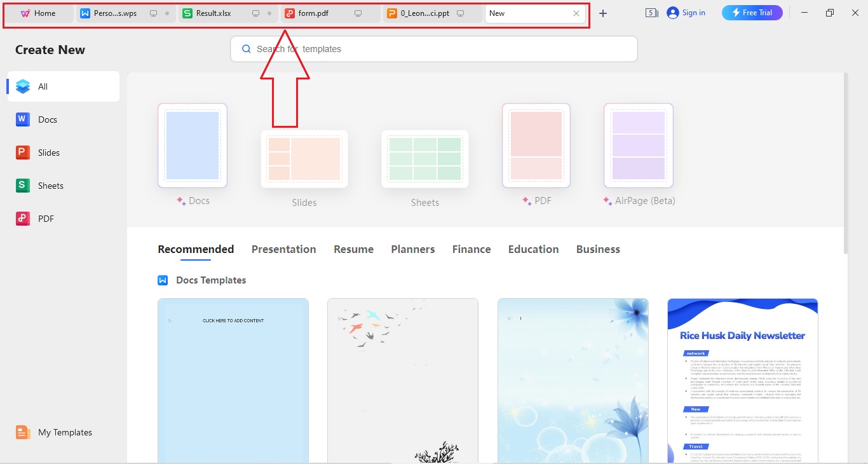This screenshot has width=868, height=464.
Task: Open the blue flower bubbles template
Action: coord(573,381)
